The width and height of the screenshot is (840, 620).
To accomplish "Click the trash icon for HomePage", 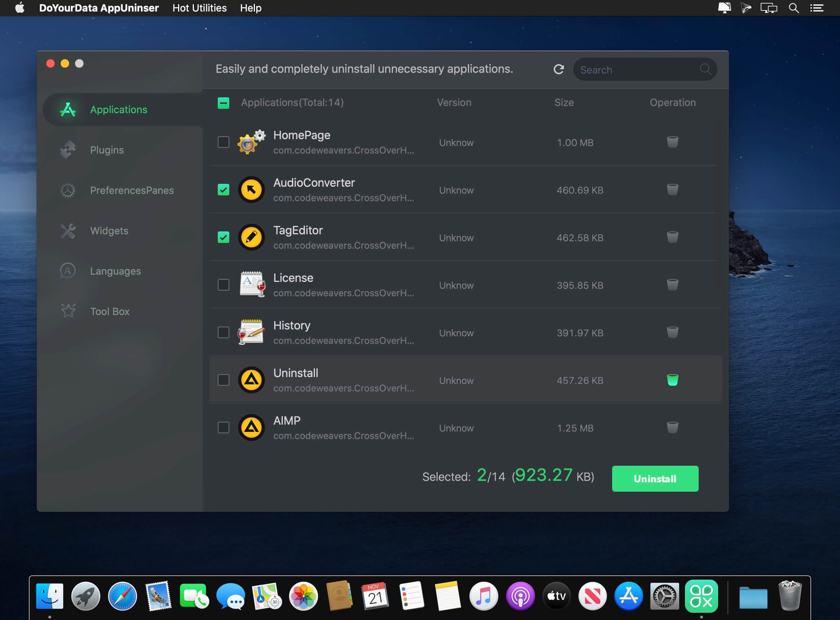I will 672,142.
